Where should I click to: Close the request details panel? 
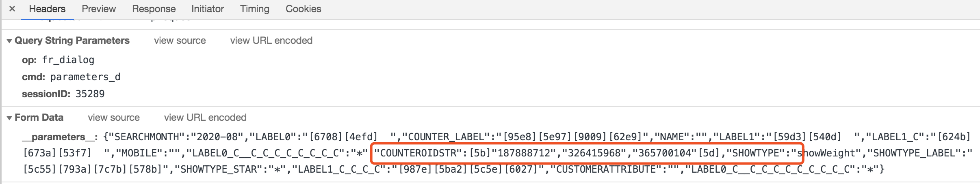pyautogui.click(x=12, y=9)
